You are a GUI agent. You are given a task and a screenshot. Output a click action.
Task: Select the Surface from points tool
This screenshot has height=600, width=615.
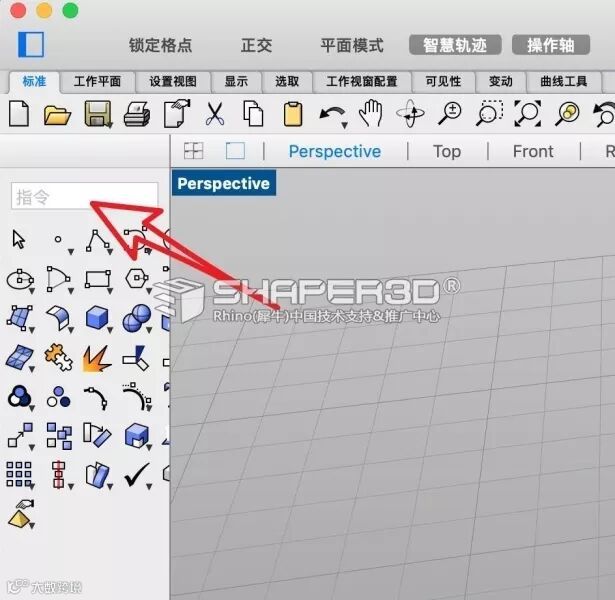click(x=20, y=318)
